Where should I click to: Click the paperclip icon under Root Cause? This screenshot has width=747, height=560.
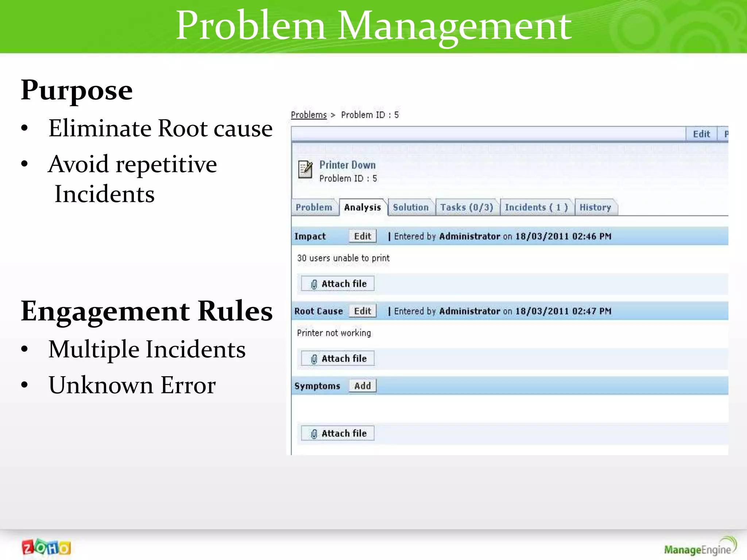point(314,359)
